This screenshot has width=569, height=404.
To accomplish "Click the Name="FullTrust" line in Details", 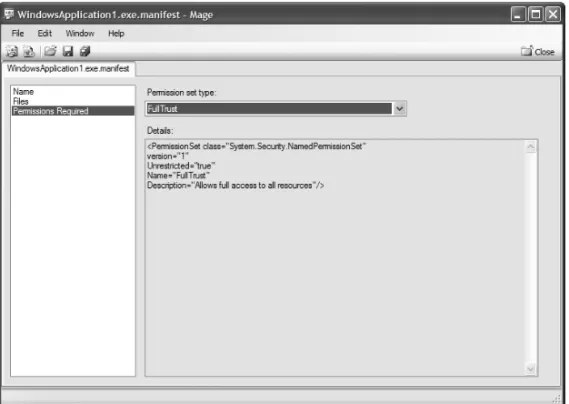I will (x=178, y=175).
